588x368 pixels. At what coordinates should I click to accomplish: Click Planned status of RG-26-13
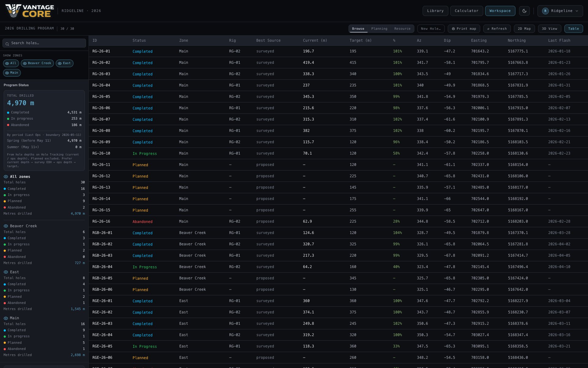click(x=140, y=188)
